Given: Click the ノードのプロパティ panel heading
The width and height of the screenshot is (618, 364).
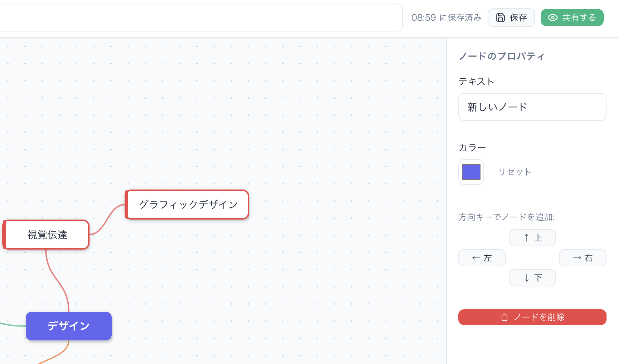Looking at the screenshot, I should (x=501, y=56).
